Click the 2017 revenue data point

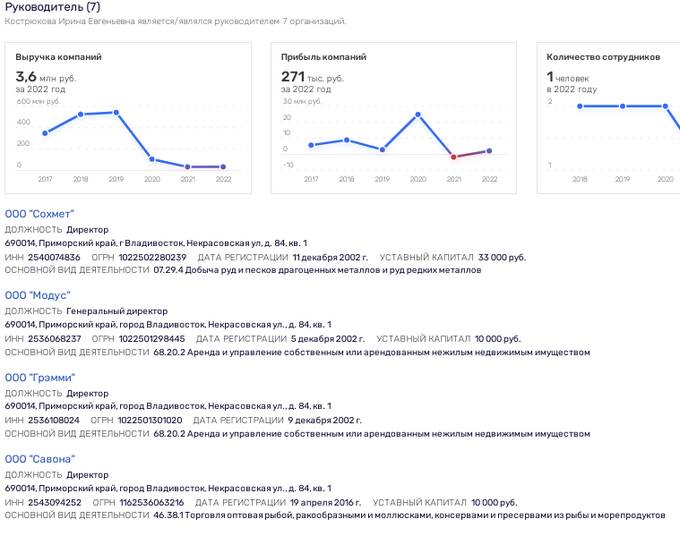(x=45, y=133)
